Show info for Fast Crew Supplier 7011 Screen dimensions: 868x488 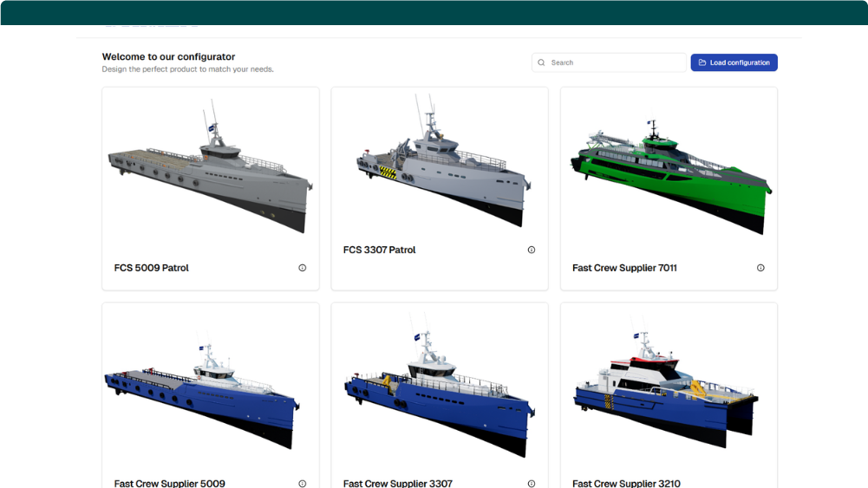coord(760,268)
